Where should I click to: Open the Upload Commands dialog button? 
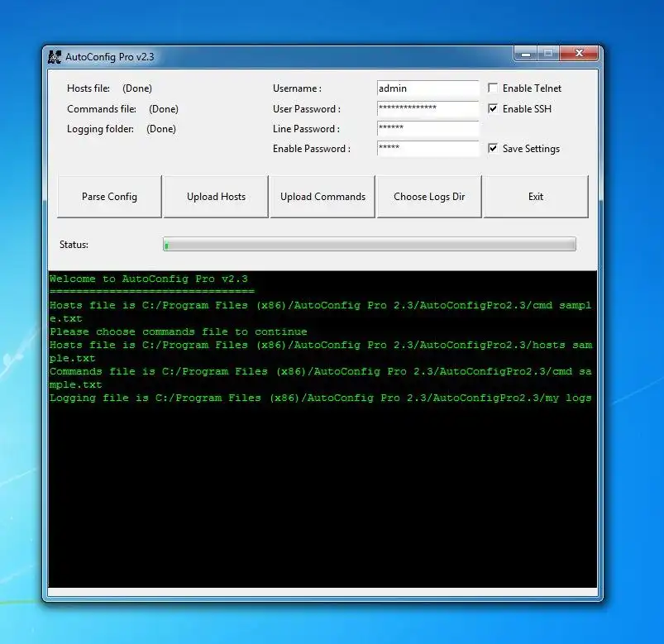click(322, 197)
